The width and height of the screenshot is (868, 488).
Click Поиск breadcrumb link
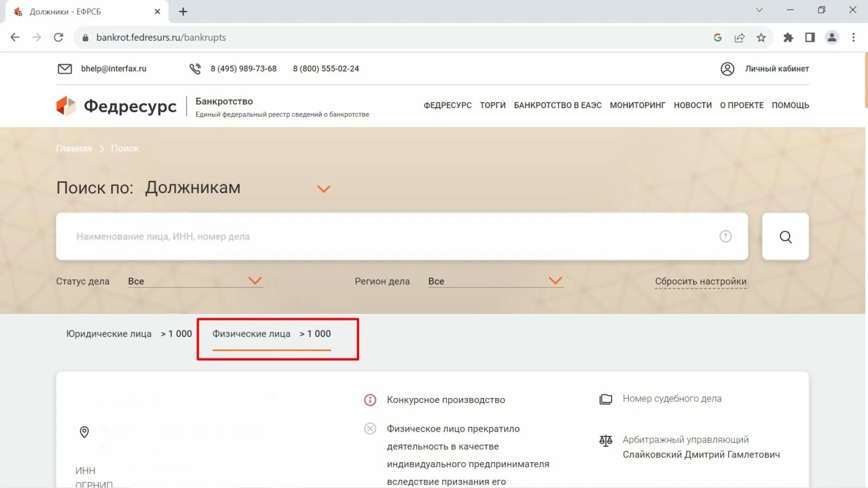click(x=125, y=148)
